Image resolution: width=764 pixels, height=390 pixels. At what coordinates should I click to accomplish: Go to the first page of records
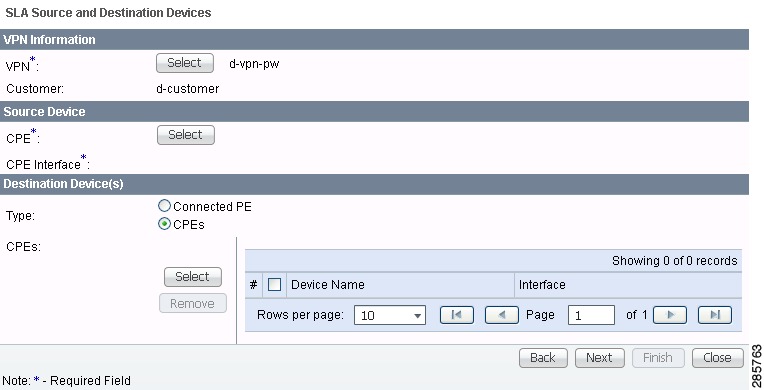tap(457, 315)
